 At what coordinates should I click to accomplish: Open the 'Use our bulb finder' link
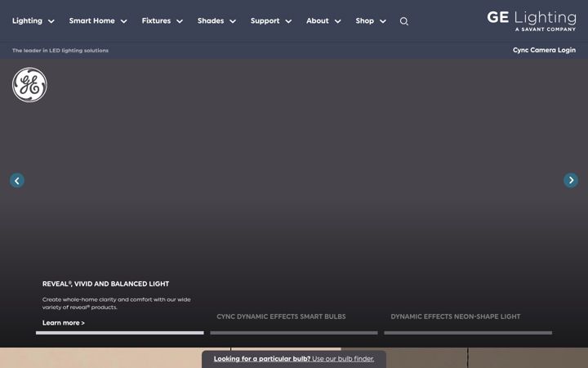point(343,359)
